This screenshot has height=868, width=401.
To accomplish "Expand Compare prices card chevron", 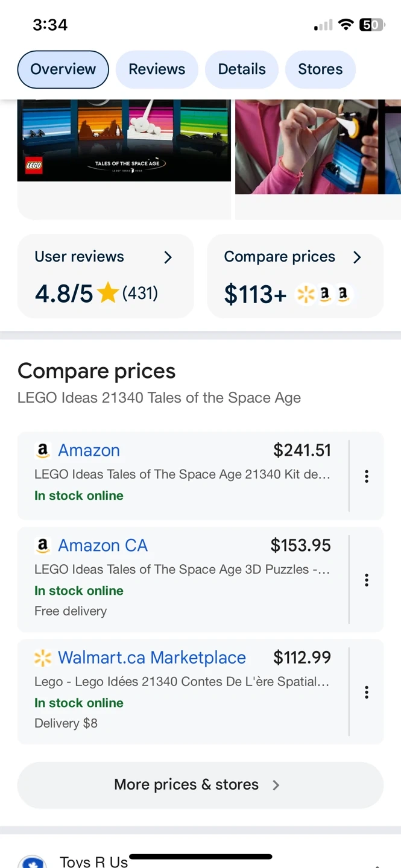I will tap(357, 257).
